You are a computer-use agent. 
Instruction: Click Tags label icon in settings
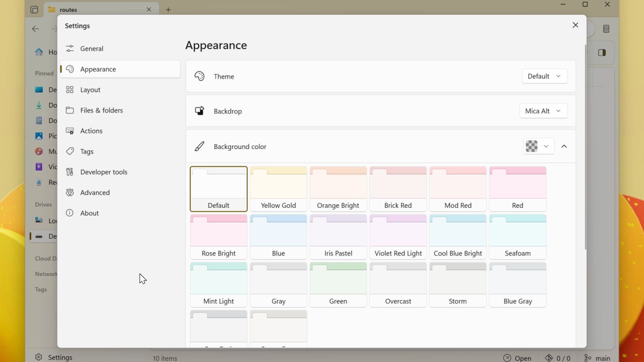coord(70,152)
